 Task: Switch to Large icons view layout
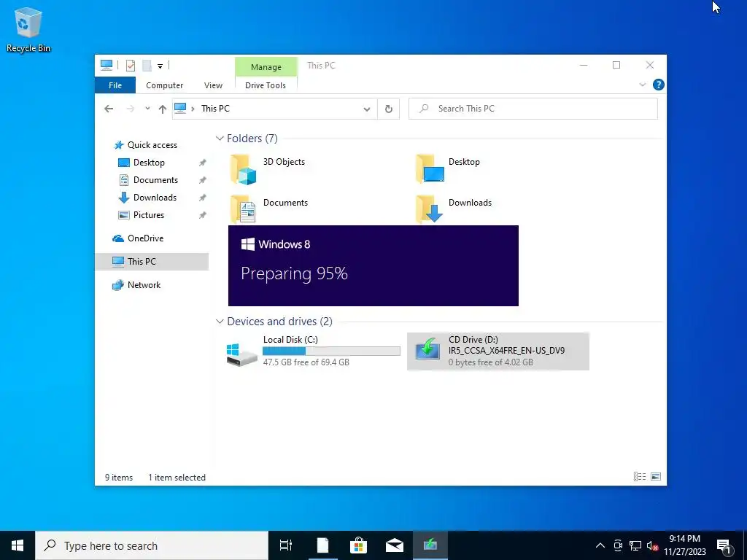click(656, 476)
